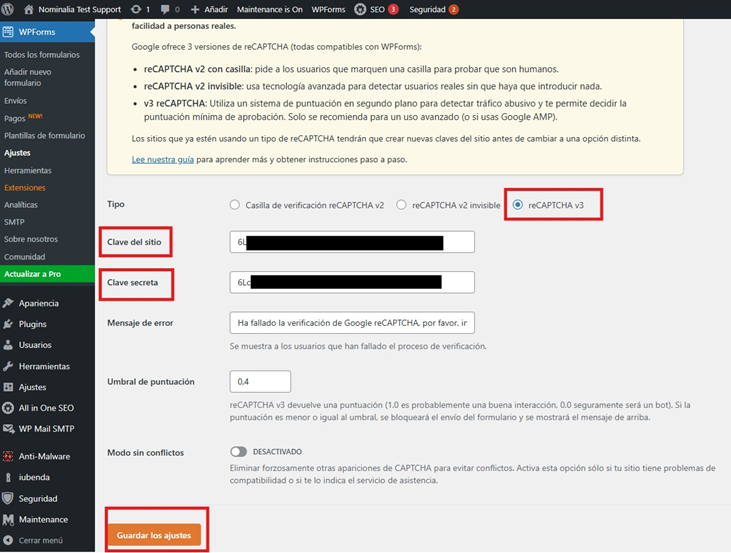The height and width of the screenshot is (553, 731).
Task: Open the Maintenance M icon
Action: pos(8,519)
